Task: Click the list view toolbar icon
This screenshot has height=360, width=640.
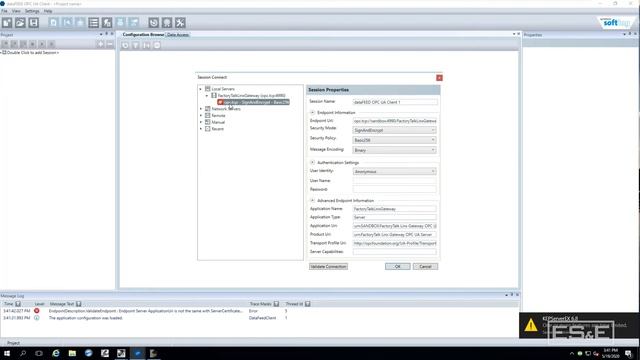Action: [x=93, y=23]
